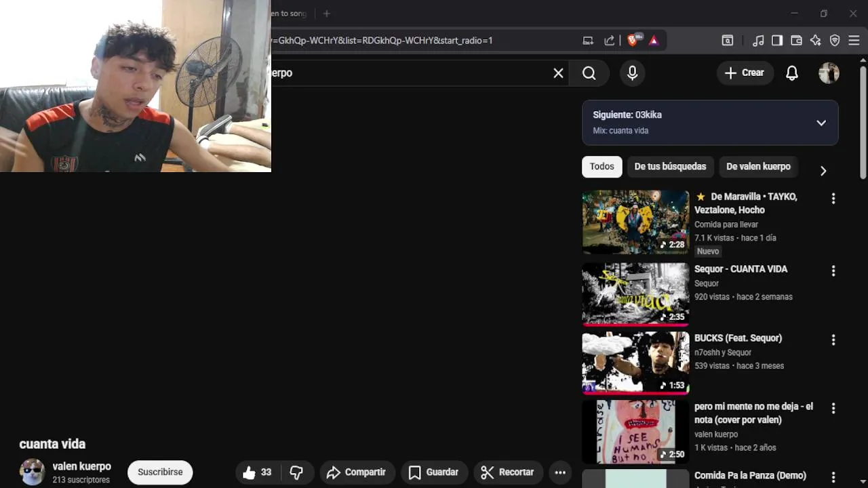Click Mix: cuanta vida subtitle
The width and height of the screenshot is (868, 488).
620,131
